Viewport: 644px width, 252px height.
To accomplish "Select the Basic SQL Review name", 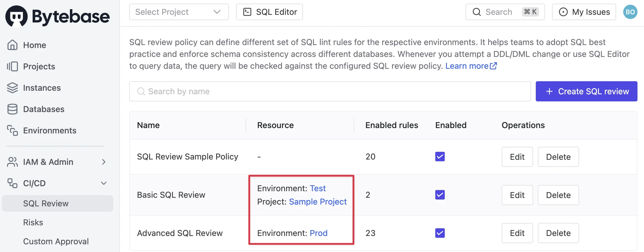I will (171, 195).
